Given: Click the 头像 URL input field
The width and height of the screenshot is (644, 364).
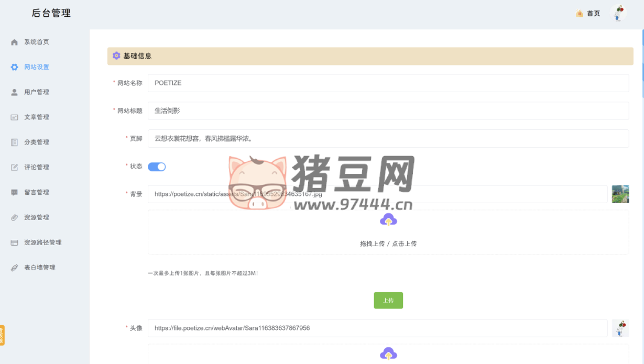Looking at the screenshot, I should 378,328.
